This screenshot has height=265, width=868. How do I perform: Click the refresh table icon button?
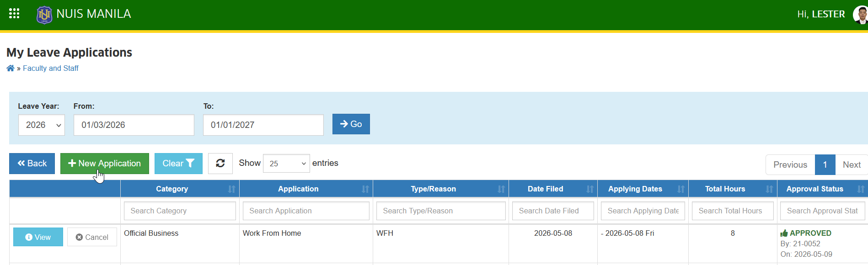[220, 163]
